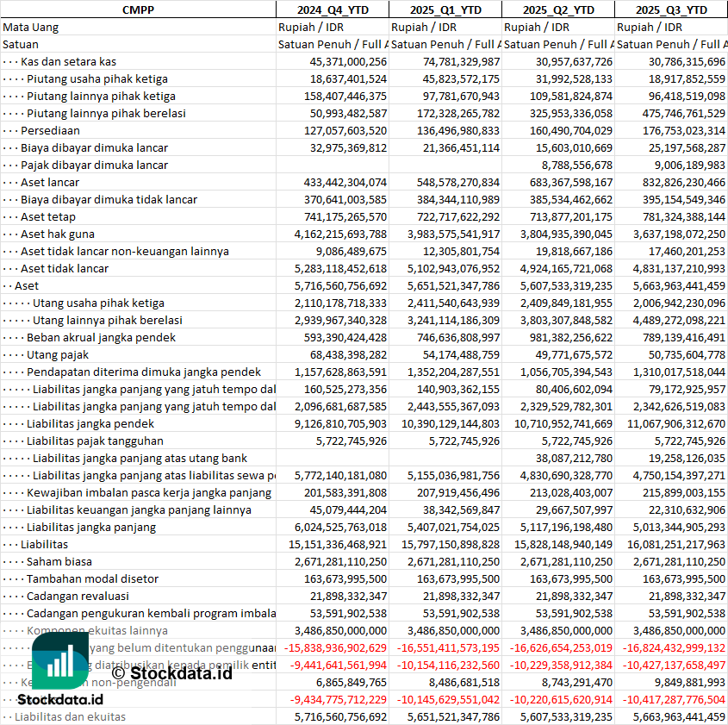
Task: Select Pajak dibayar dimuka lancar label
Action: pos(94,165)
